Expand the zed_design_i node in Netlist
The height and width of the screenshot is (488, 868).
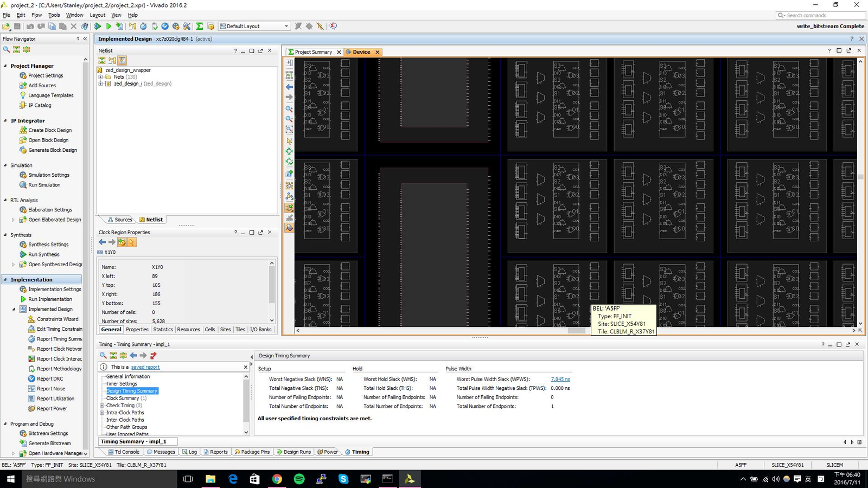(100, 84)
